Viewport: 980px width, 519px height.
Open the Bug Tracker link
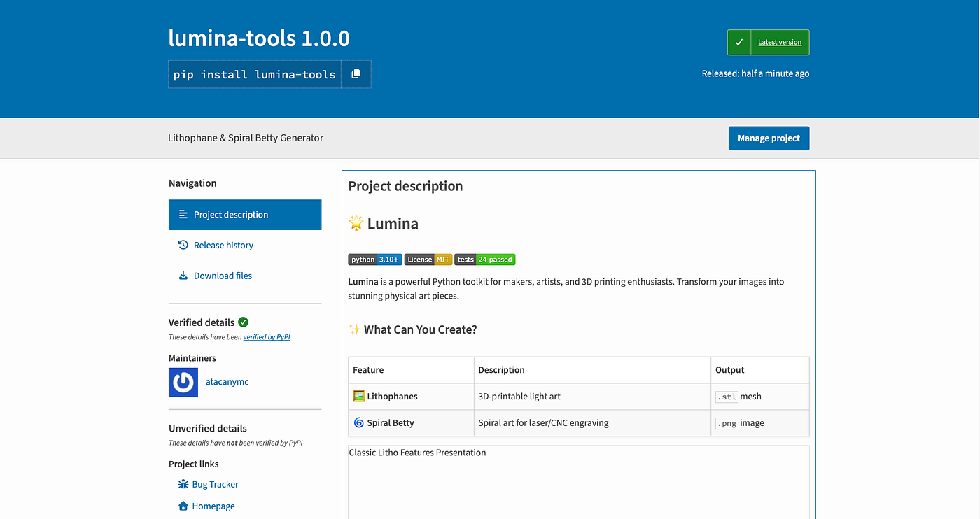point(215,484)
